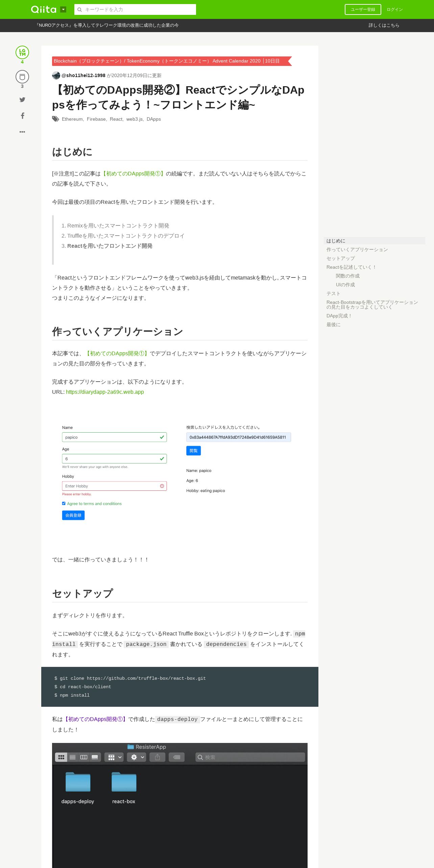Open the author avatar image

(x=56, y=75)
